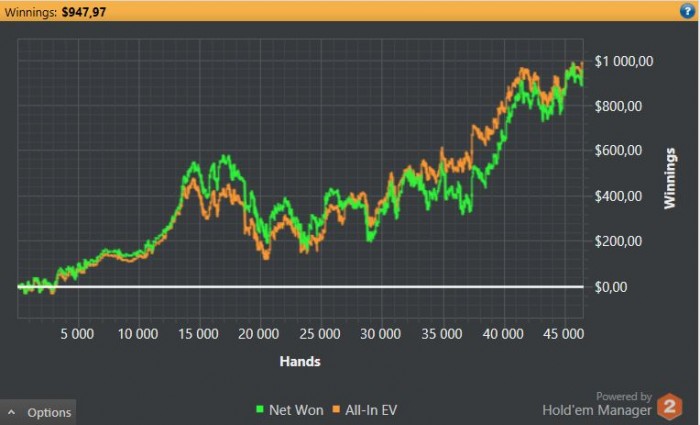Screen dimensions: 700x425
Task: Click the Winnings $947,97 header value
Action: (83, 12)
